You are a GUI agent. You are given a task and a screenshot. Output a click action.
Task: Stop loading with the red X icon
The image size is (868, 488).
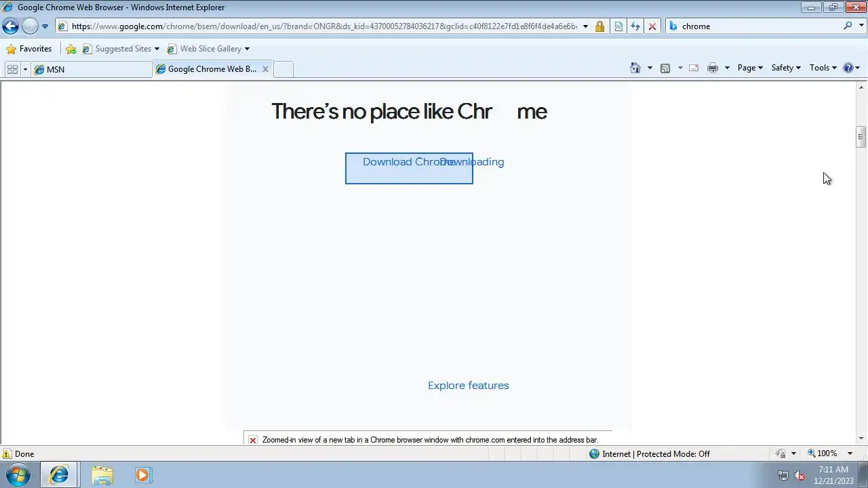point(652,26)
